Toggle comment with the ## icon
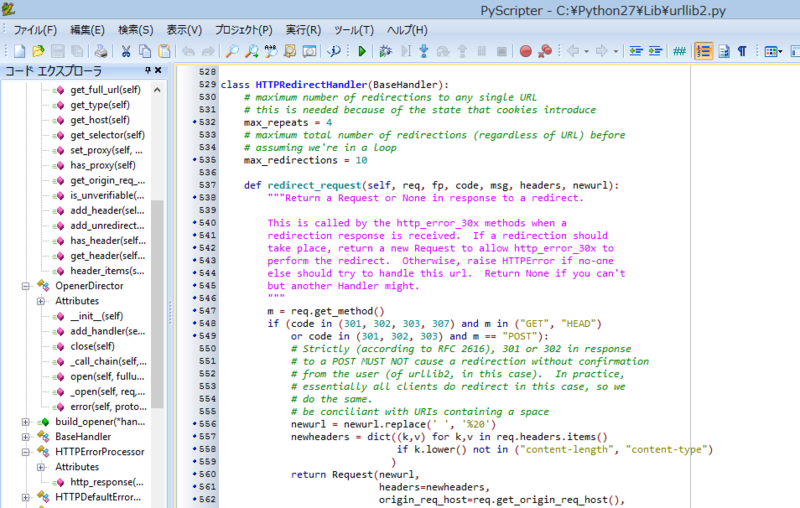 680,51
